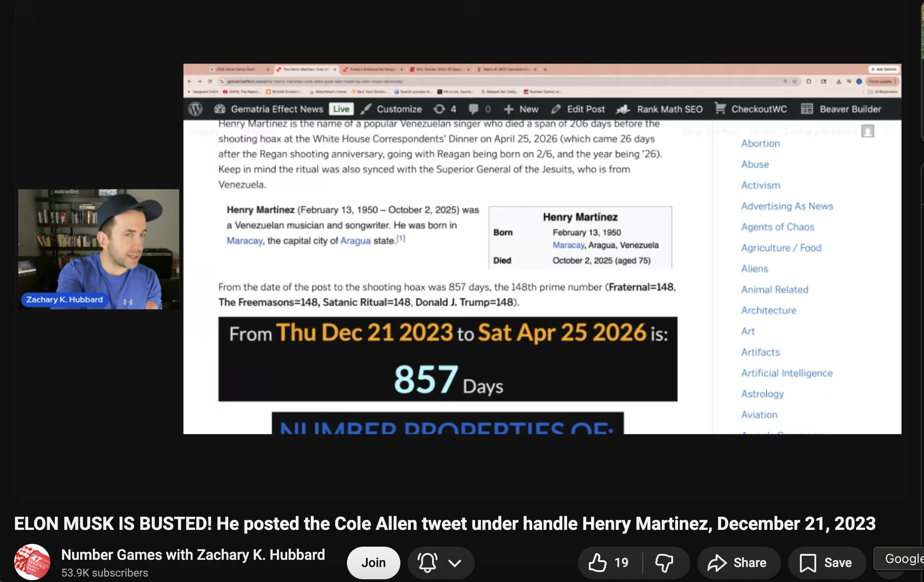The height and width of the screenshot is (582, 924).
Task: Expand the notification options chevron
Action: coord(454,563)
